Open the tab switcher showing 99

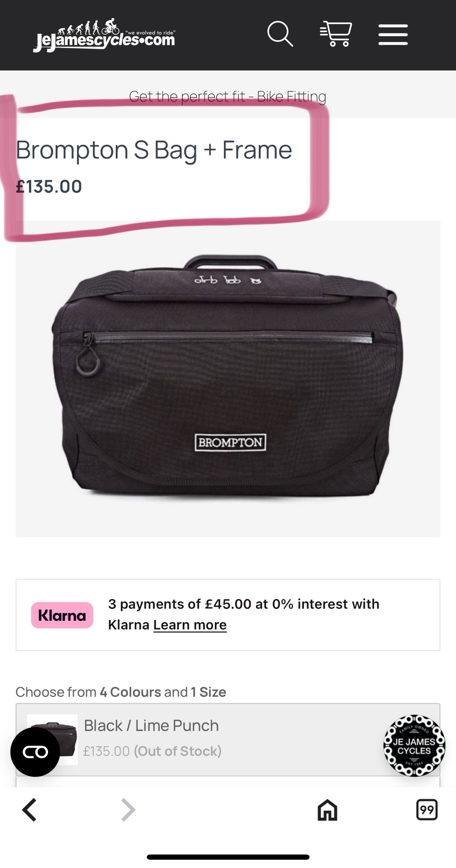(x=427, y=809)
